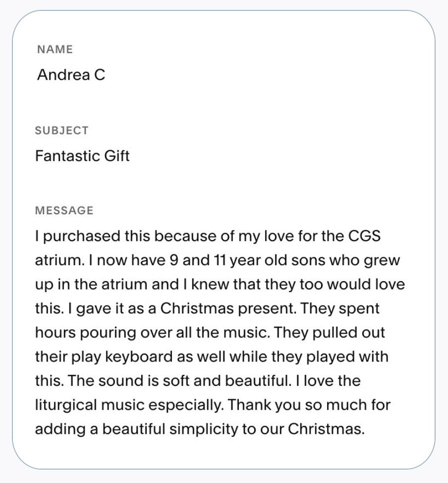Select the subject text Fantastic Gift
The width and height of the screenshot is (448, 483).
[x=82, y=156]
